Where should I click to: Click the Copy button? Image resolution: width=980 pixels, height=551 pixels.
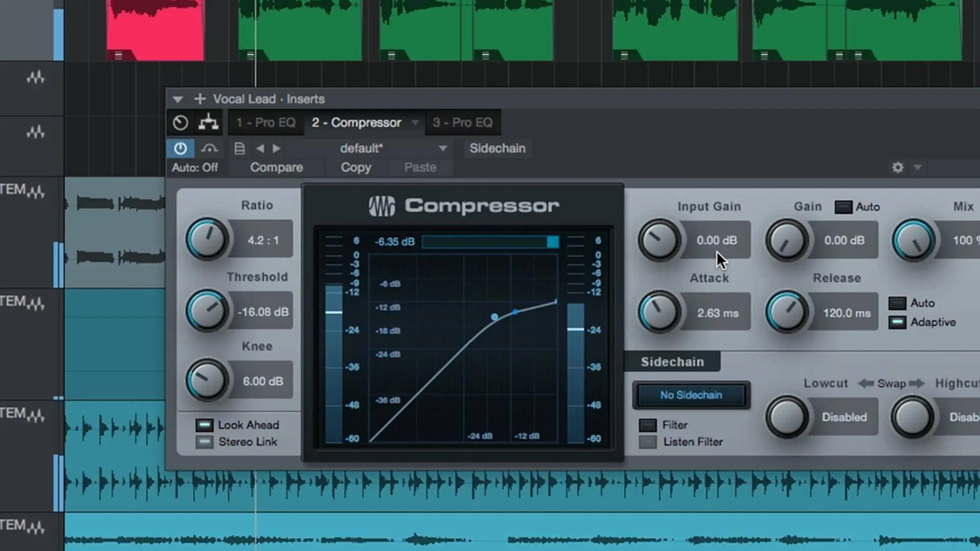[x=356, y=167]
